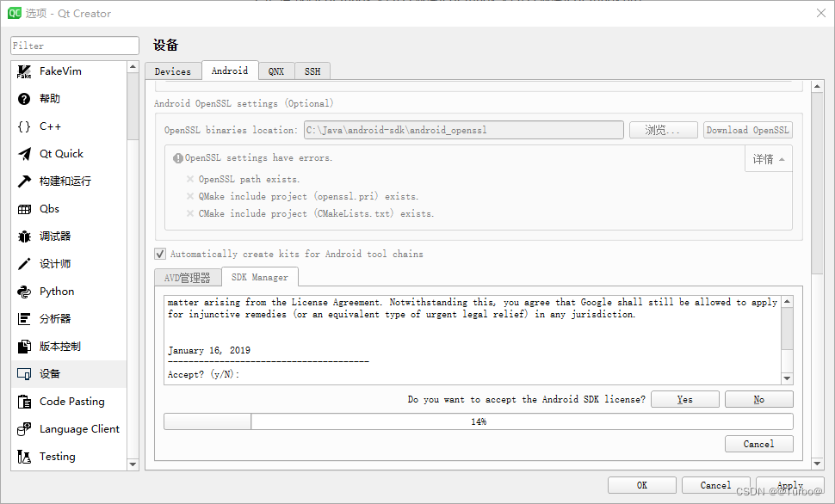Open the Debugger bug icon
This screenshot has height=504, width=835.
coord(24,237)
